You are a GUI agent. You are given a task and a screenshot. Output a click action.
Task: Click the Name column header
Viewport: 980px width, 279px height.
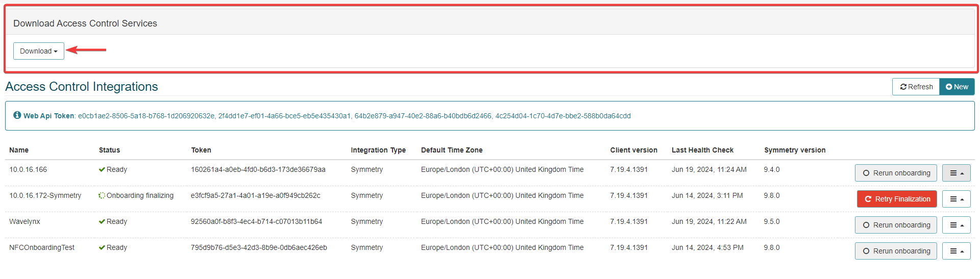pos(19,150)
